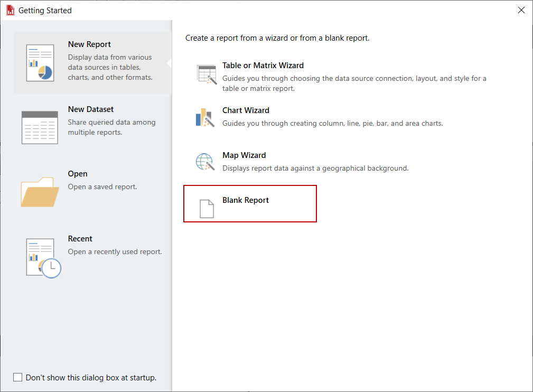Image resolution: width=533 pixels, height=392 pixels.
Task: Click the Recent report clock icon
Action: pos(42,257)
